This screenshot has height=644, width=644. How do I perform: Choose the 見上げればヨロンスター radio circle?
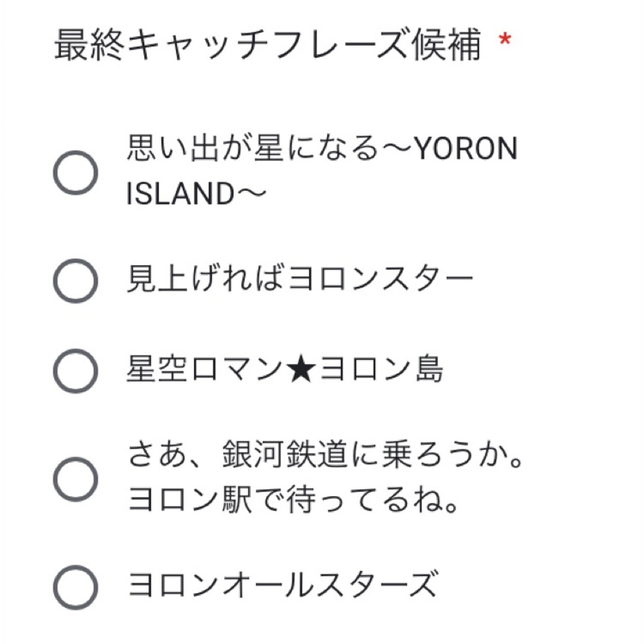point(75,280)
